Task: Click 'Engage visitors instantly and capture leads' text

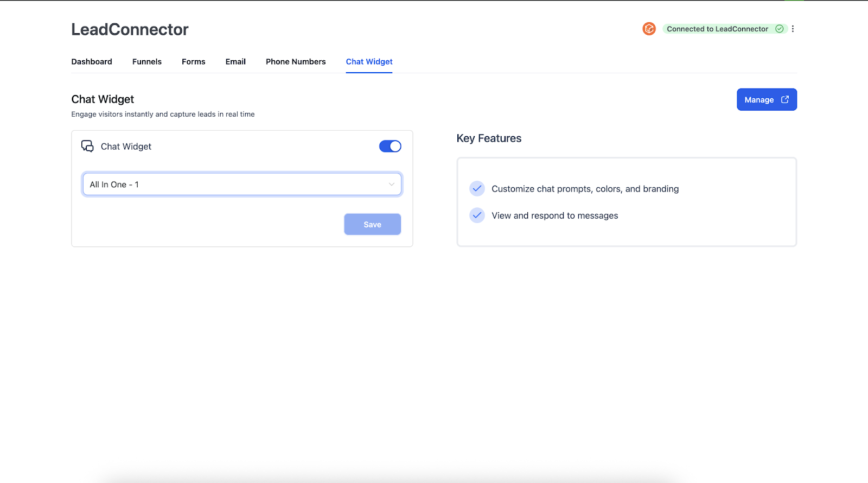Action: [163, 115]
